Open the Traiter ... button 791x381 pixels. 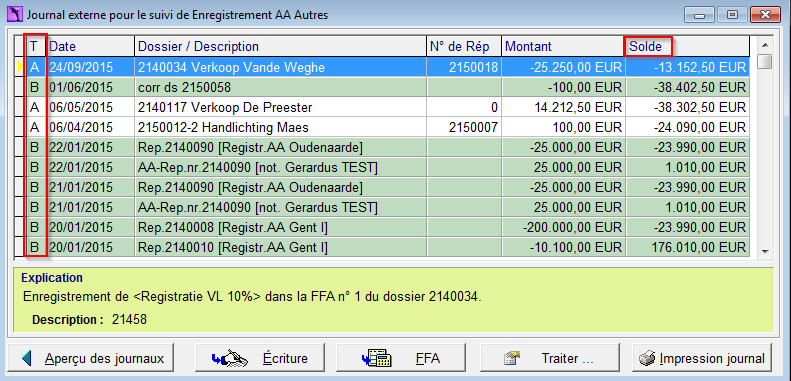(x=550, y=358)
